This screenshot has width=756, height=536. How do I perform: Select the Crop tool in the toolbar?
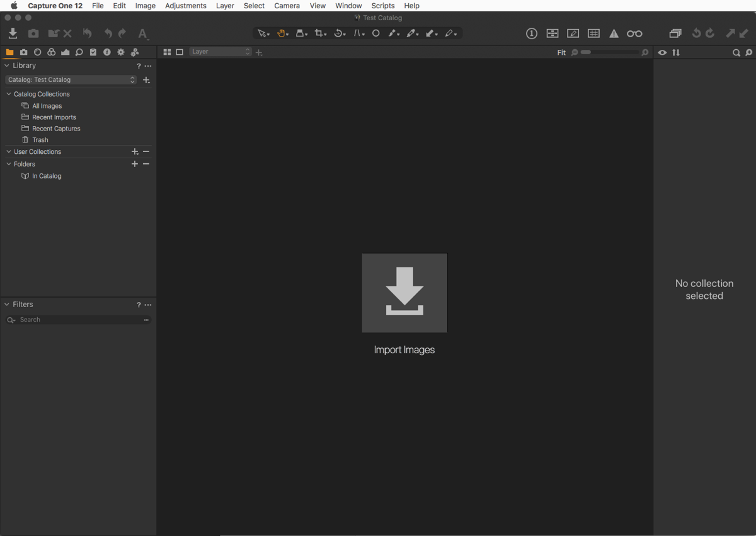[x=320, y=33]
